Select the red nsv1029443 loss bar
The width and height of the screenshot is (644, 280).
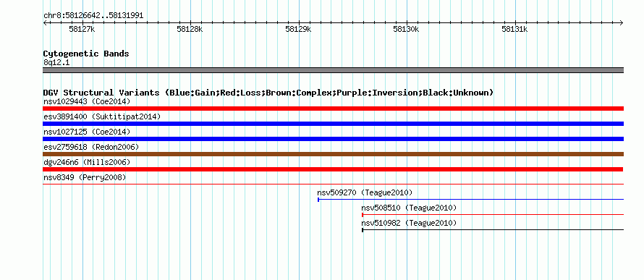[333, 109]
